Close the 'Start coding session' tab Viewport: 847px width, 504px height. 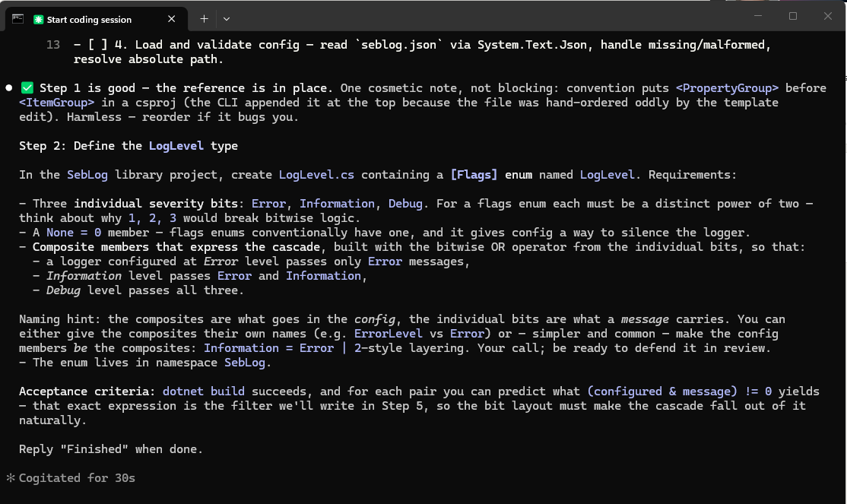tap(171, 19)
